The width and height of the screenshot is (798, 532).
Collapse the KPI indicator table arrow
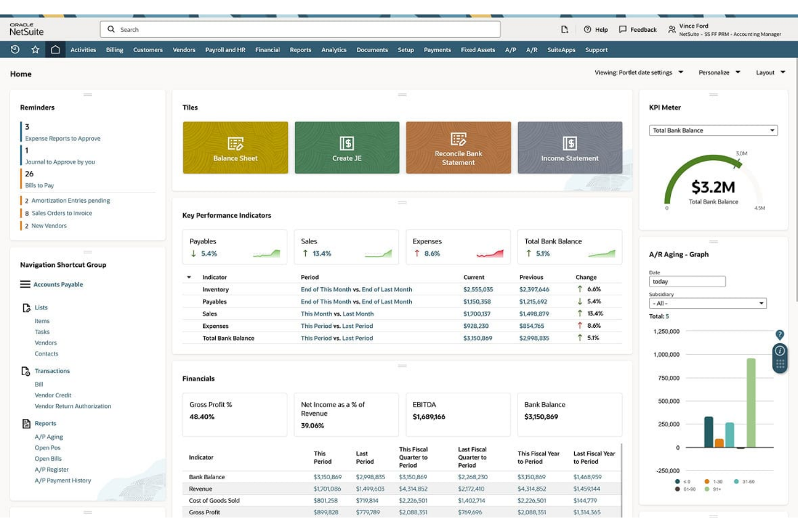(189, 278)
